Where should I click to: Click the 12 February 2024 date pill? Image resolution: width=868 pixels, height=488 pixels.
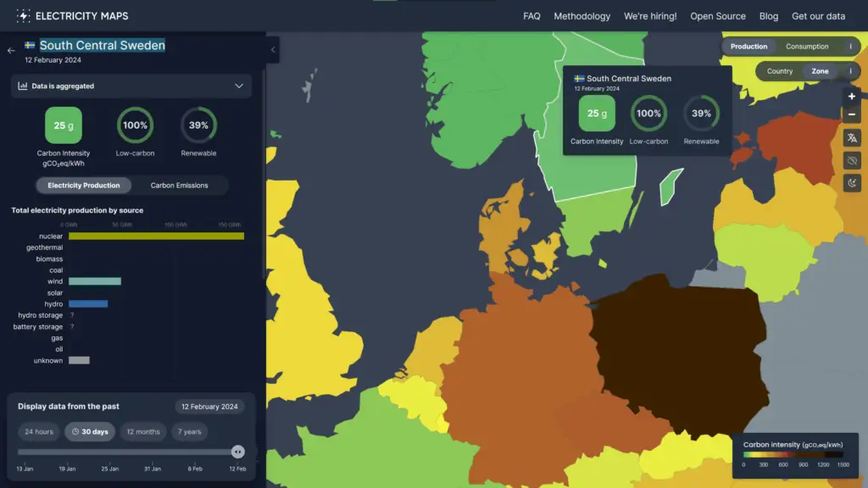tap(209, 407)
